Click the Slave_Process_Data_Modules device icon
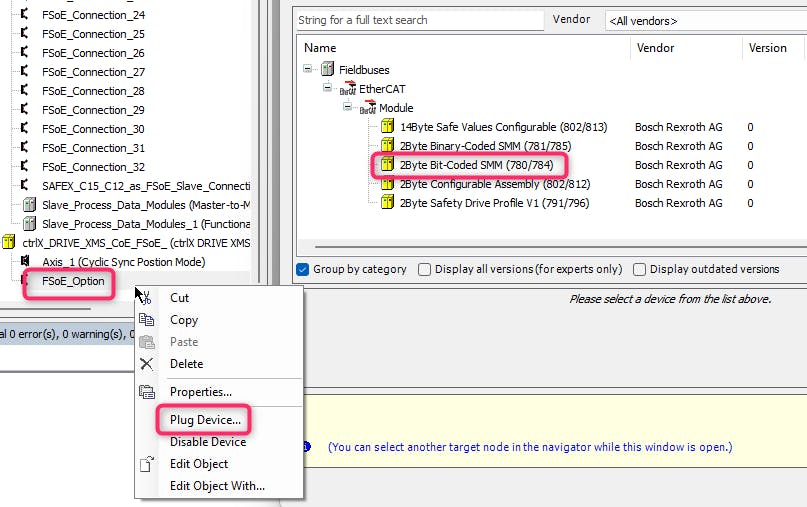 29,205
